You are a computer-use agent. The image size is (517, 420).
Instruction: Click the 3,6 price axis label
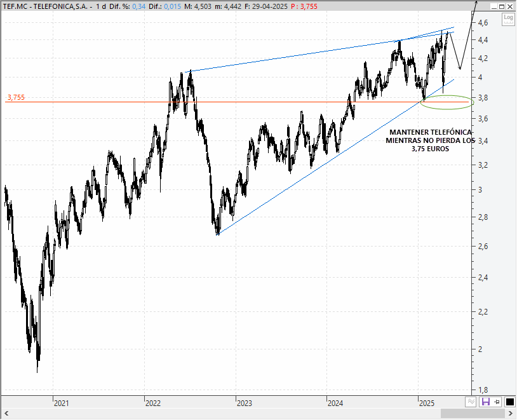pyautogui.click(x=483, y=119)
